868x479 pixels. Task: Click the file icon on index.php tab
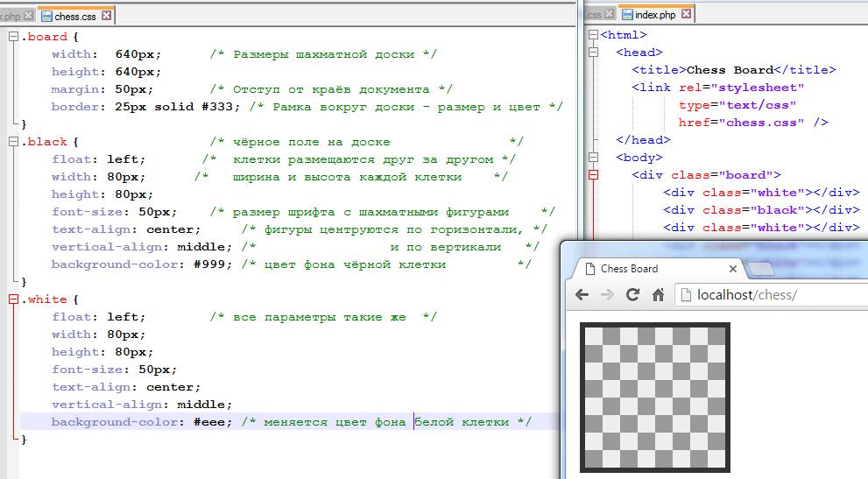click(626, 15)
